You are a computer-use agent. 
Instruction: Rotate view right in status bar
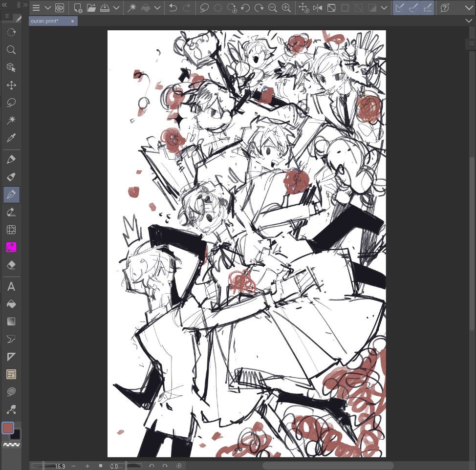tap(165, 466)
